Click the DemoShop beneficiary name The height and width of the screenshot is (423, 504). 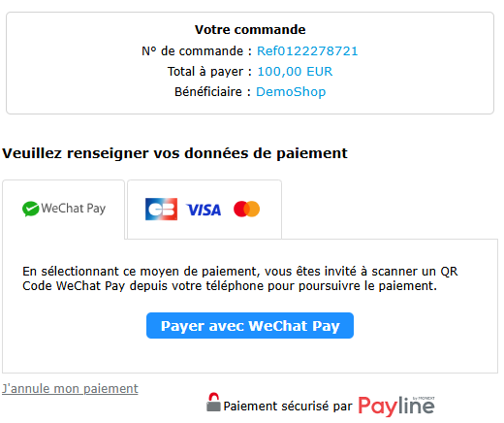pyautogui.click(x=291, y=92)
